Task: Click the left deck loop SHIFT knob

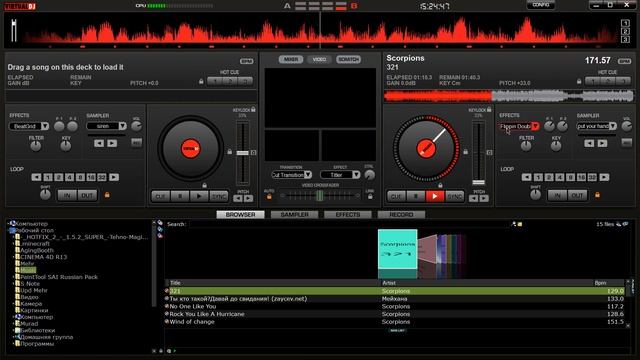Action: click(45, 195)
